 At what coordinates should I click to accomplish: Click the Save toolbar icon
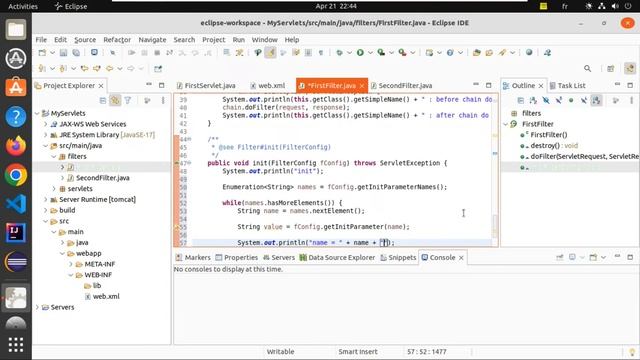[x=63, y=53]
